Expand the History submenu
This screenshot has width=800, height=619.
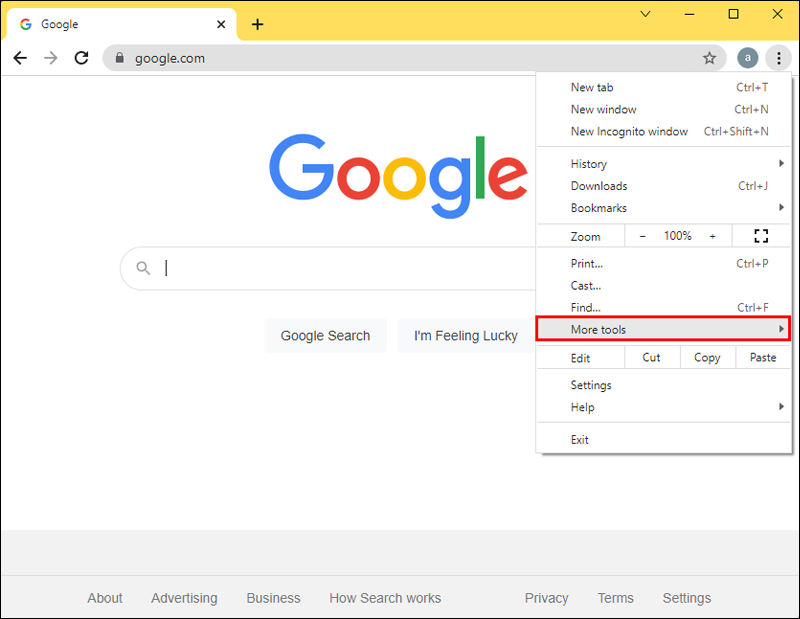[663, 164]
